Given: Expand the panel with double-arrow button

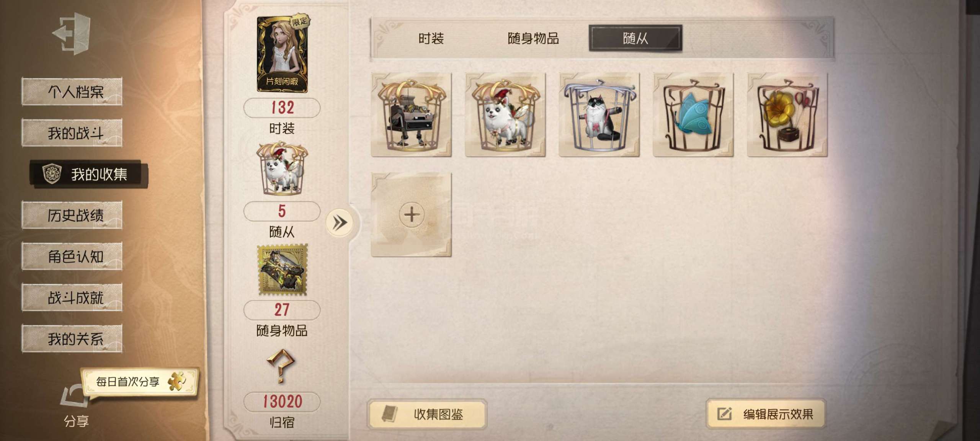Looking at the screenshot, I should (340, 222).
